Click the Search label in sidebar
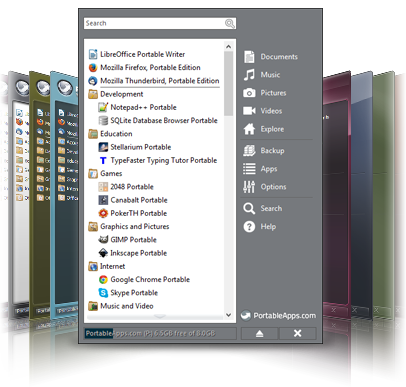406x387 pixels. point(271,208)
